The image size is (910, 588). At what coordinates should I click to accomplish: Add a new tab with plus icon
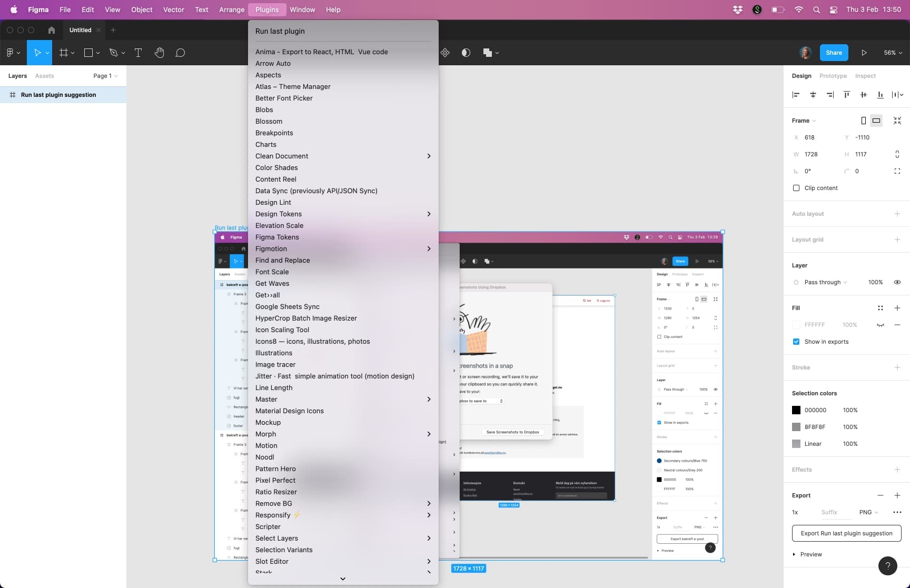coord(113,30)
